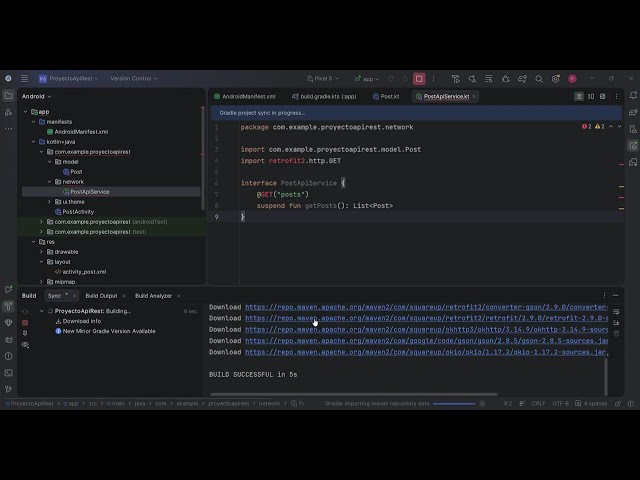Collapse ProyectoApiRest Building node in Build tree
This screenshot has width=640, height=480.
42,311
